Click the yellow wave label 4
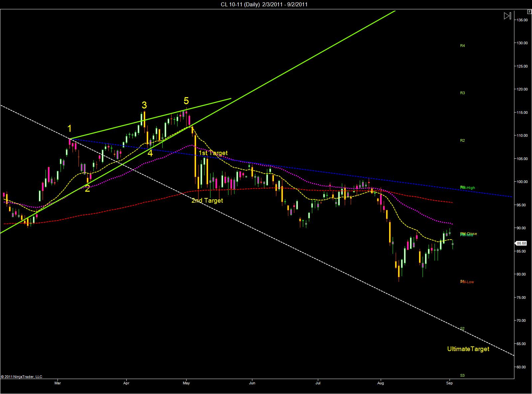Viewport: 532px width, 394px height. [150, 153]
